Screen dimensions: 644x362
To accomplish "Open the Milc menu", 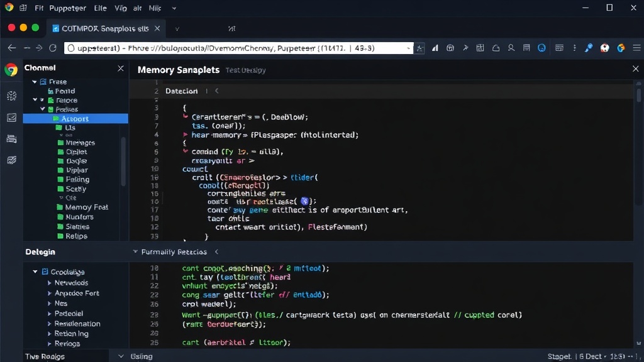I will click(155, 8).
